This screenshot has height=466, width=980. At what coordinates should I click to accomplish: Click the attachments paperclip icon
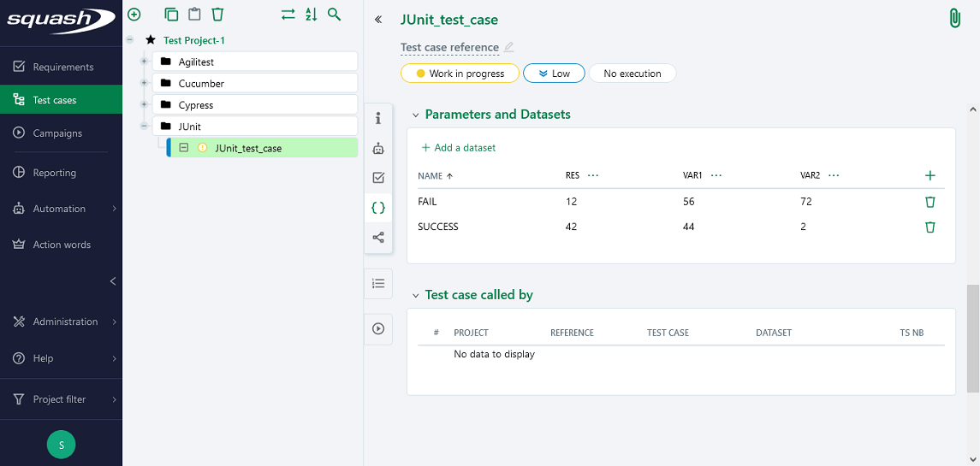(x=954, y=19)
